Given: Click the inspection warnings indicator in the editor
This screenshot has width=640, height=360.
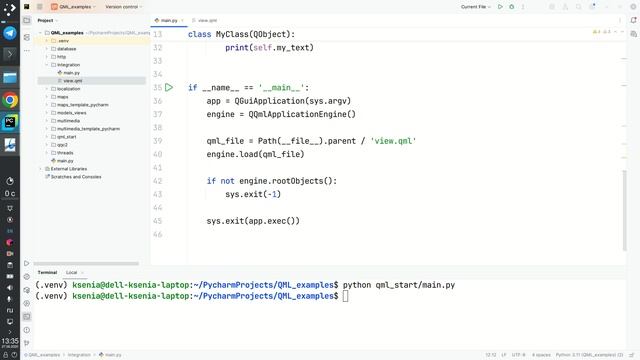Looking at the screenshot, I should pos(602,32).
